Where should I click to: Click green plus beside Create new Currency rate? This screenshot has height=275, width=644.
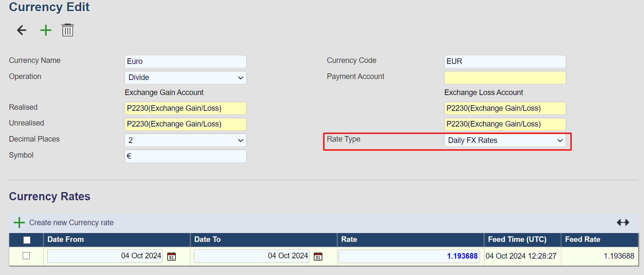click(19, 223)
